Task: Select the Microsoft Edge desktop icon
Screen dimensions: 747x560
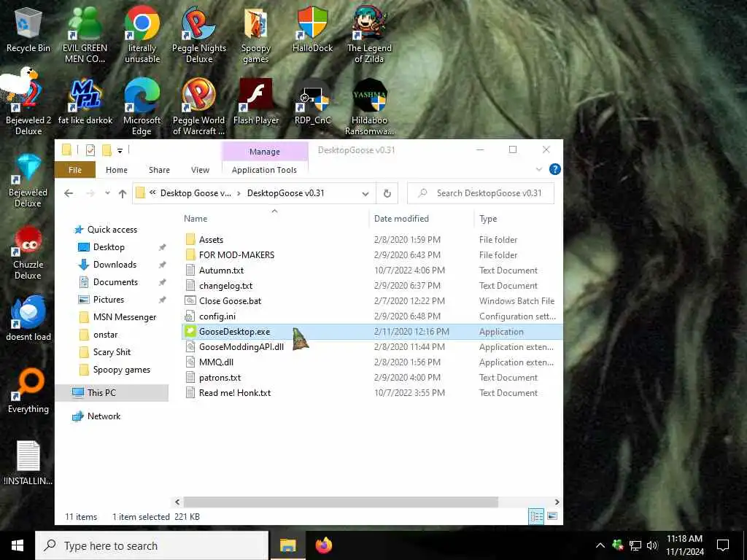Action: (142, 106)
